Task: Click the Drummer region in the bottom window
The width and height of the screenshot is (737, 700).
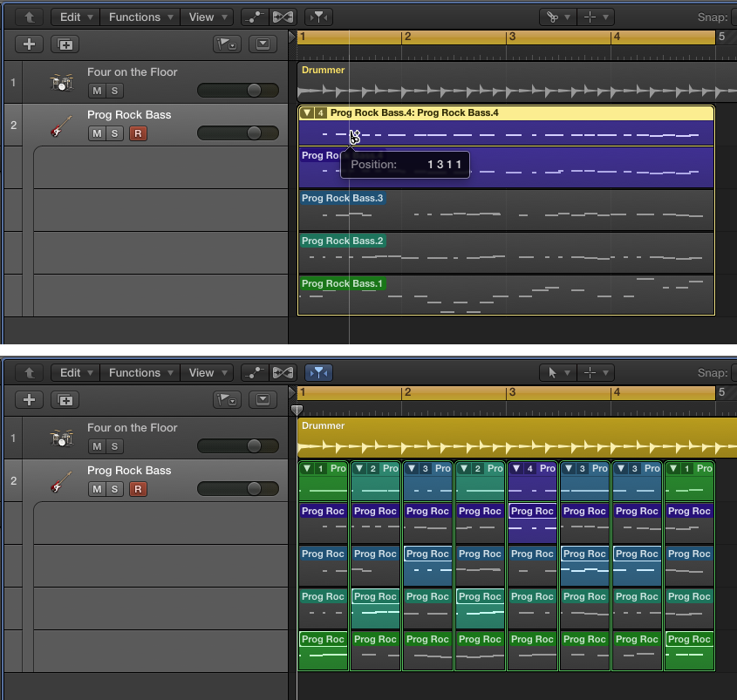Action: [517, 438]
